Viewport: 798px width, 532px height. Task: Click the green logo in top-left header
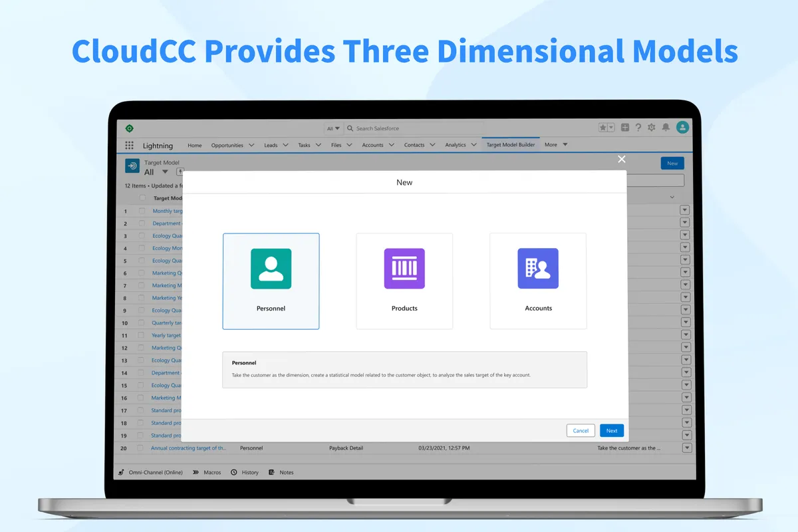click(x=129, y=128)
